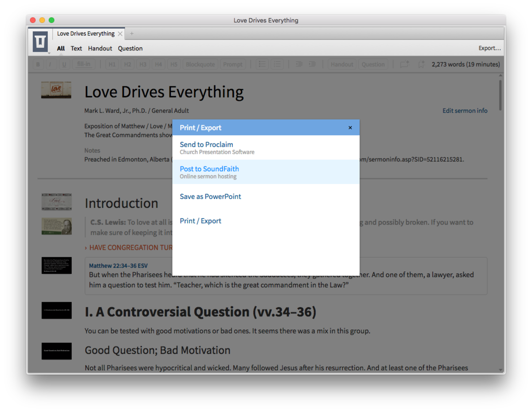Decrease indent with the outdent icon
Viewport: 532px width, 412px height.
coord(299,64)
